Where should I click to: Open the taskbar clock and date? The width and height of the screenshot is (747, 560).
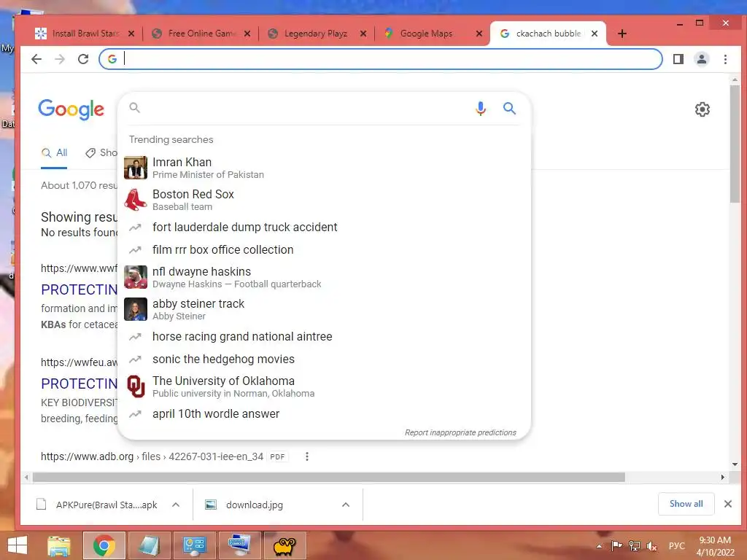pyautogui.click(x=715, y=546)
